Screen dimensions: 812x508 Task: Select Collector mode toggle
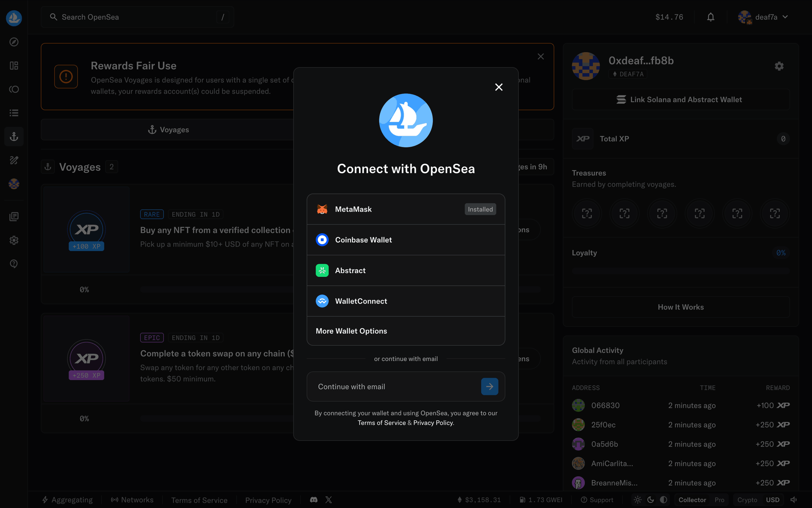pos(692,500)
